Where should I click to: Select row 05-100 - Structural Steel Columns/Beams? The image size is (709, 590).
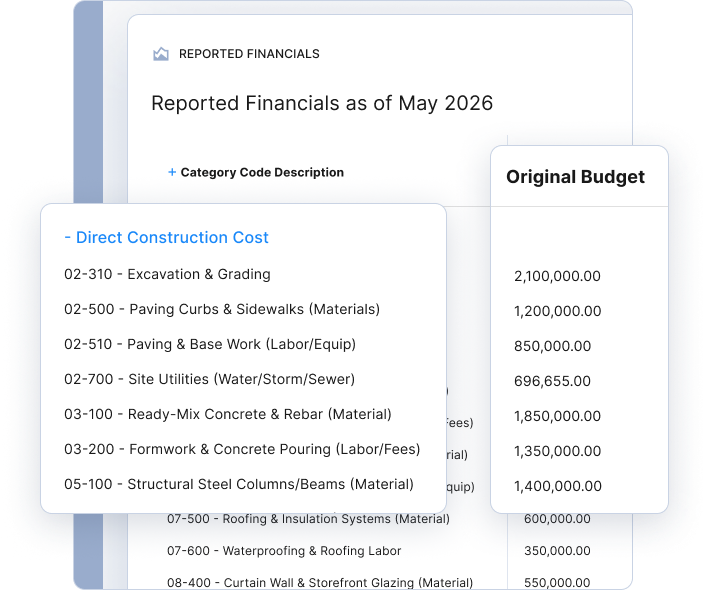pyautogui.click(x=239, y=484)
